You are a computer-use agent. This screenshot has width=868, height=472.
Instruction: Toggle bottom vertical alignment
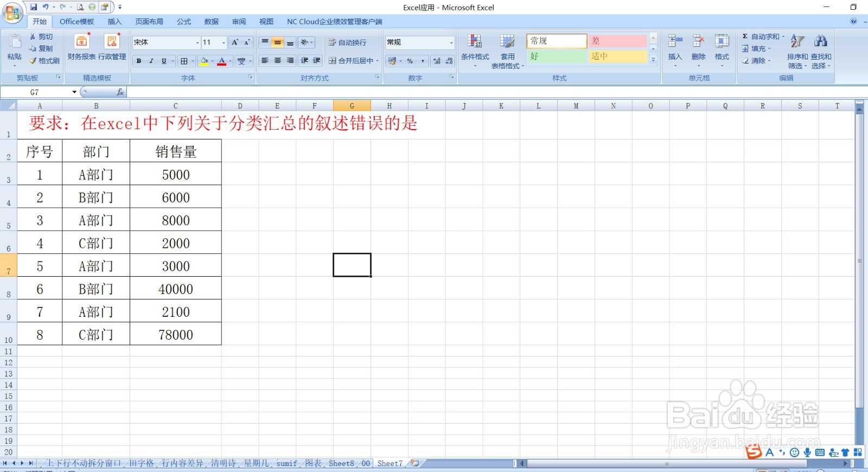290,42
